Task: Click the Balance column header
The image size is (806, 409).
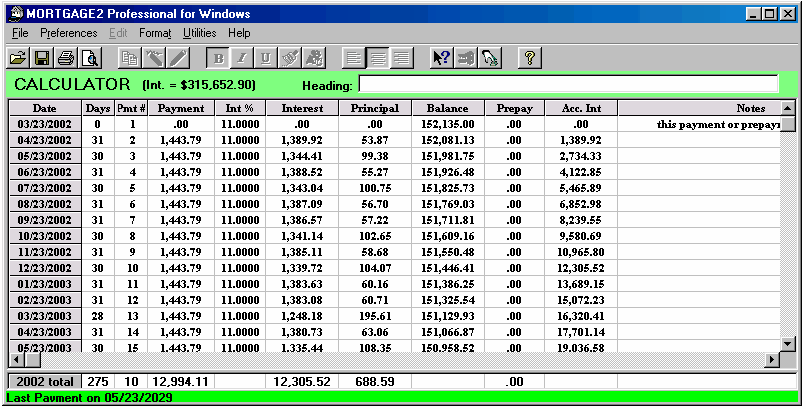Action: [447, 108]
